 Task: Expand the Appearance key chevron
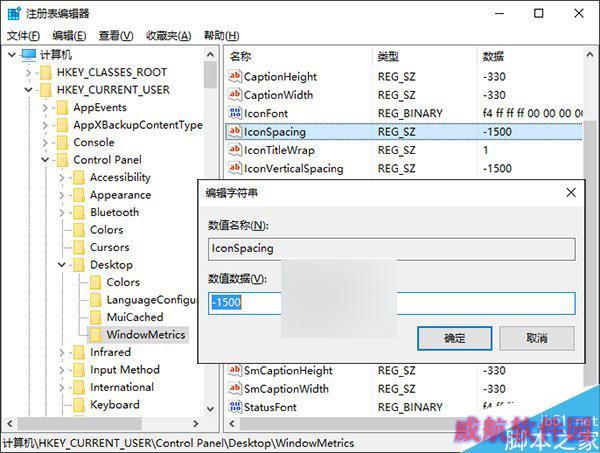pos(62,195)
